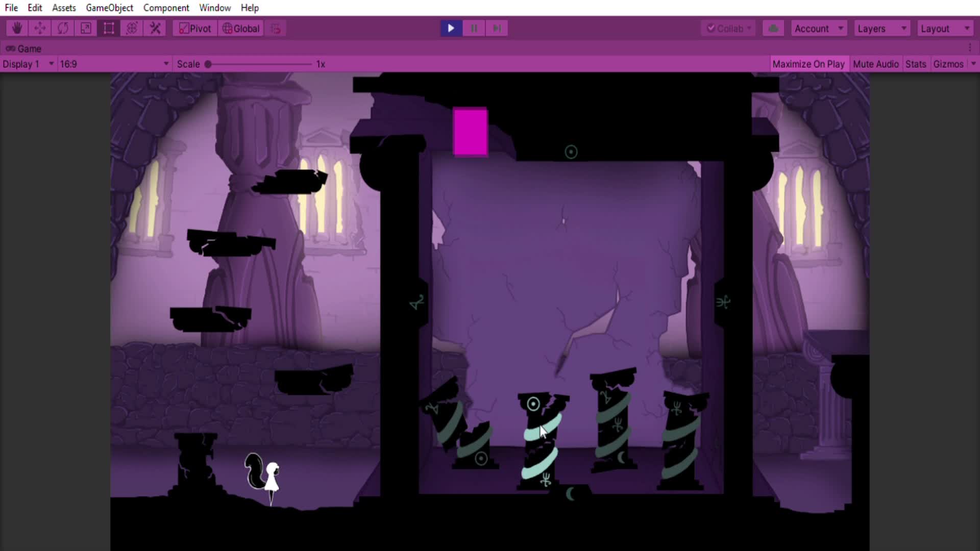Select the Hand tool
The height and width of the screenshot is (551, 980).
coord(17,29)
